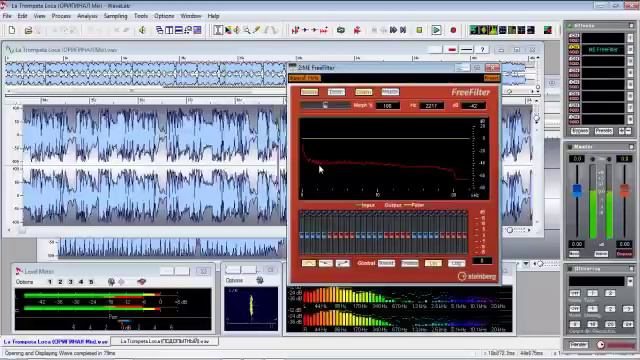This screenshot has height=360, width=640.
Task: Click the first curve shape icon in FreeFilter
Action: [x=309, y=263]
